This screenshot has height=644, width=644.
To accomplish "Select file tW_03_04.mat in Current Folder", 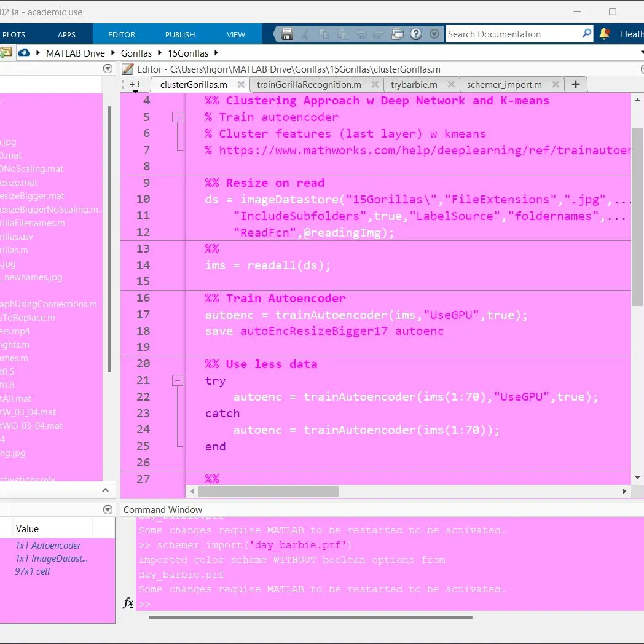I will coord(28,412).
